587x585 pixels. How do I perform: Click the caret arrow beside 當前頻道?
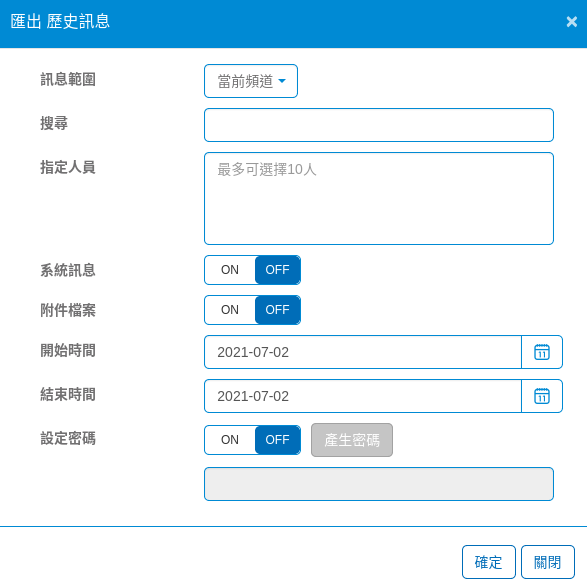282,81
